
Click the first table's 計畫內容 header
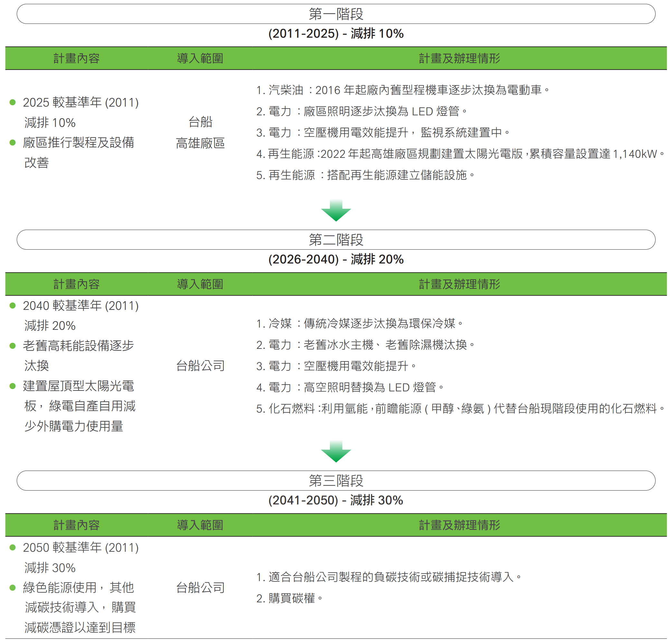pos(77,58)
